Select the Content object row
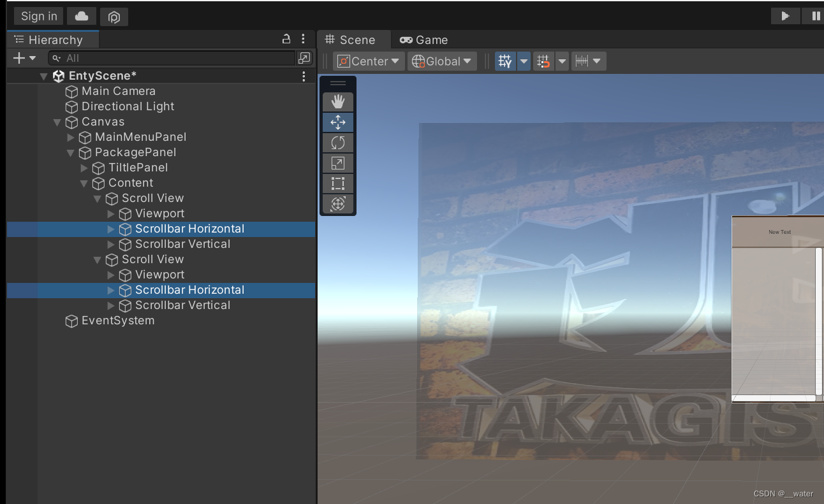The image size is (824, 504). pos(161,184)
